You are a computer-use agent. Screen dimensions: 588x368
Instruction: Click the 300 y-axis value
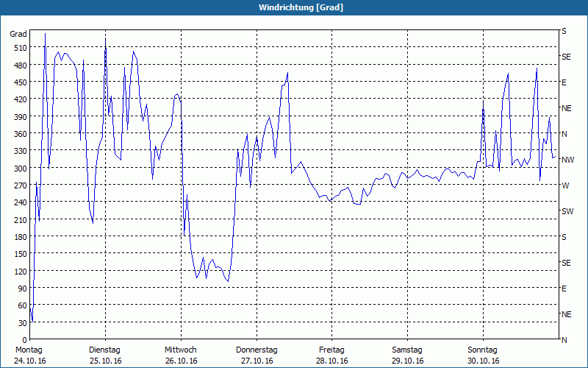[x=21, y=169]
